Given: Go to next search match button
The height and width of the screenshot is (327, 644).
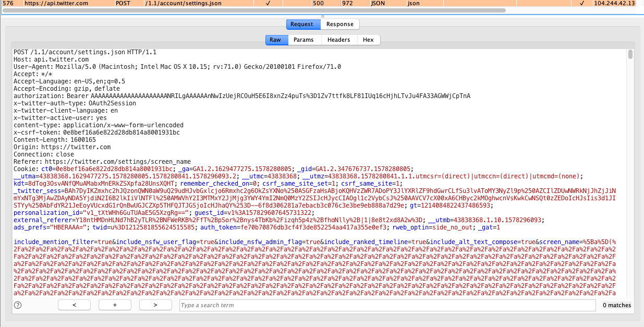Looking at the screenshot, I should [x=155, y=305].
